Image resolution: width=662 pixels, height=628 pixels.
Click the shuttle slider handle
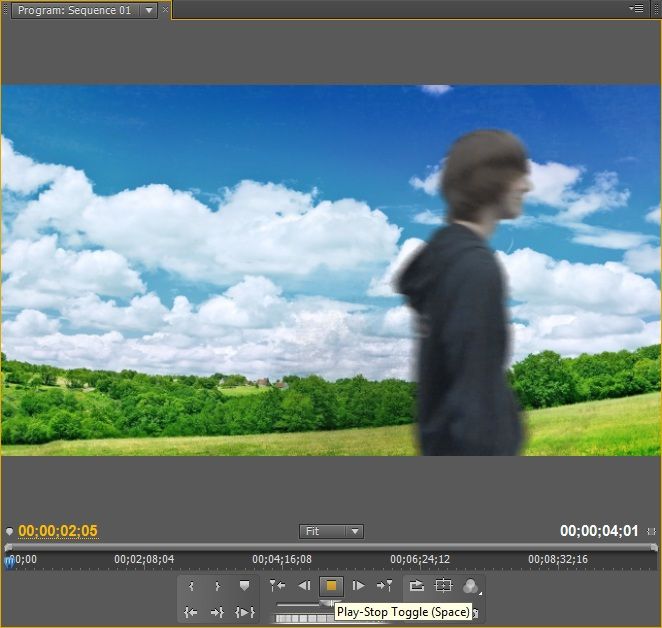click(x=330, y=603)
